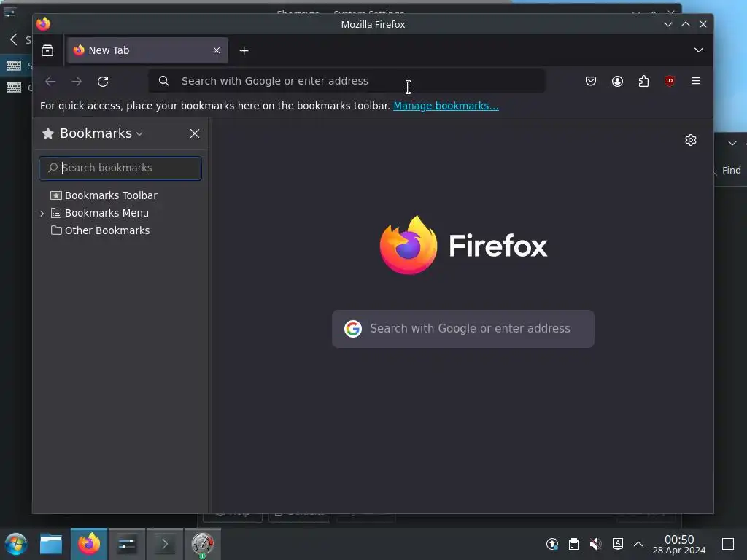Open the uBlock Origin extension icon

tap(670, 81)
